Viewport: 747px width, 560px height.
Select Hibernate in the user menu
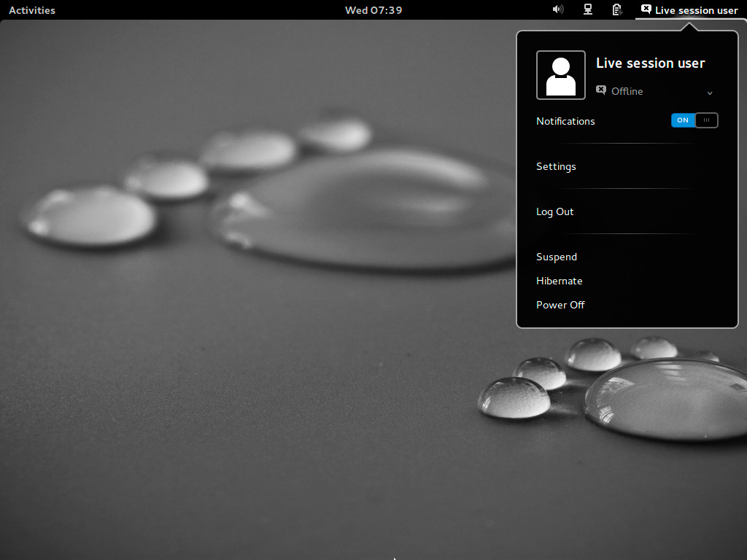[x=559, y=281]
